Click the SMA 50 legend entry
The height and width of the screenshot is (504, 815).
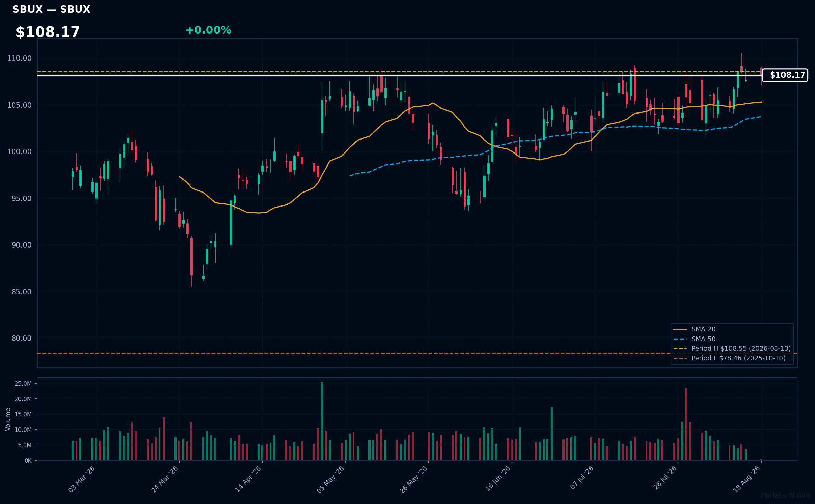[703, 339]
